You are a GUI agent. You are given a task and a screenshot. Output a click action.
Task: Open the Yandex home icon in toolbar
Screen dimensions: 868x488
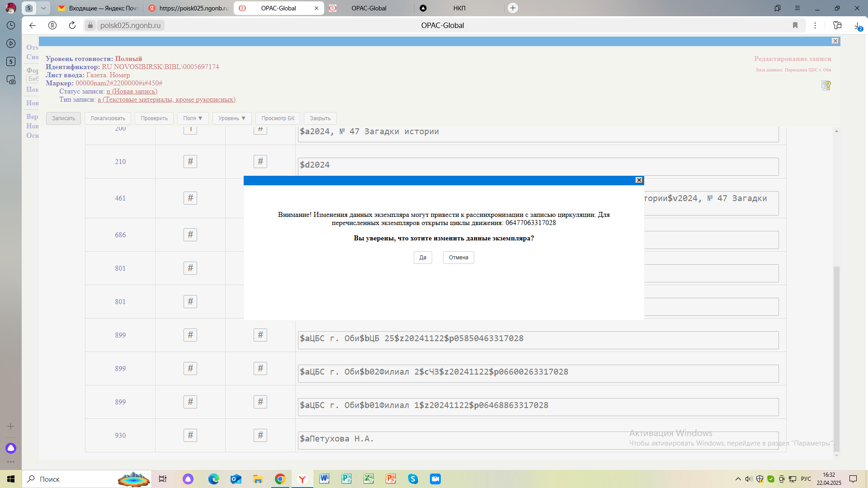click(52, 25)
